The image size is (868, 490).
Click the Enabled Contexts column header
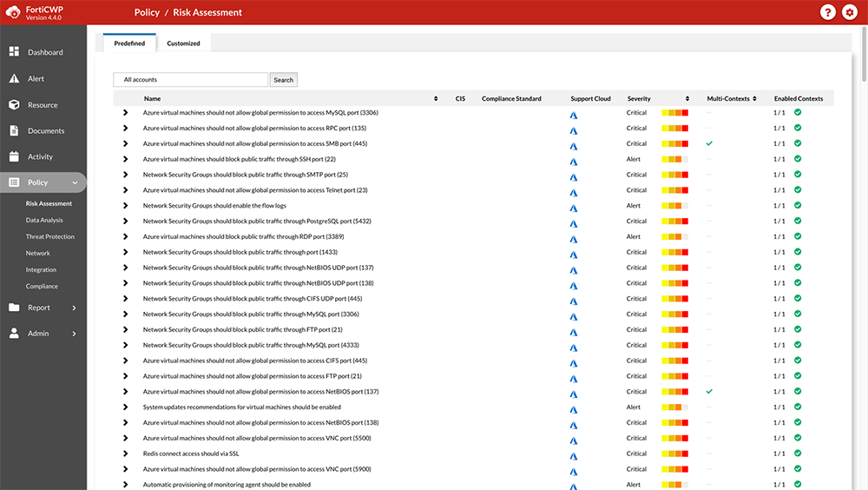click(x=799, y=99)
